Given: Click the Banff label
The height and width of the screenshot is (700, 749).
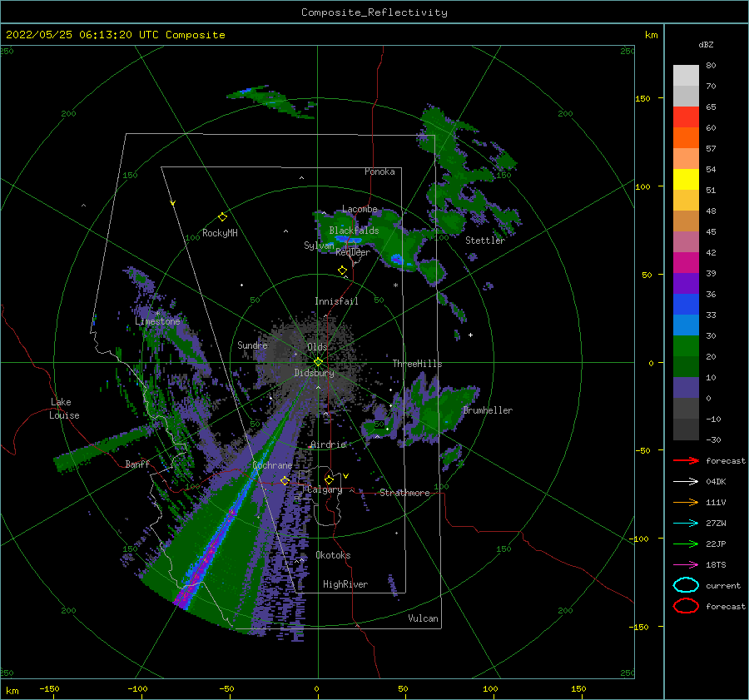Looking at the screenshot, I should coord(137,464).
